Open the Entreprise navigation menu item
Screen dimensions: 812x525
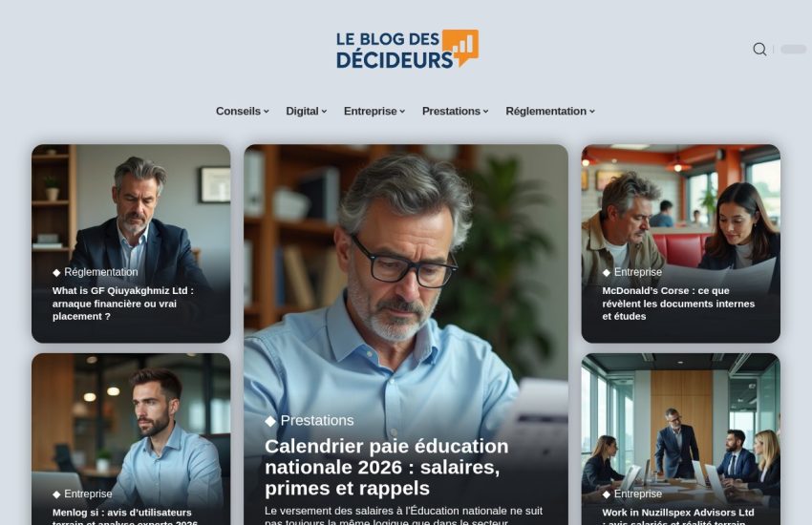tap(371, 112)
